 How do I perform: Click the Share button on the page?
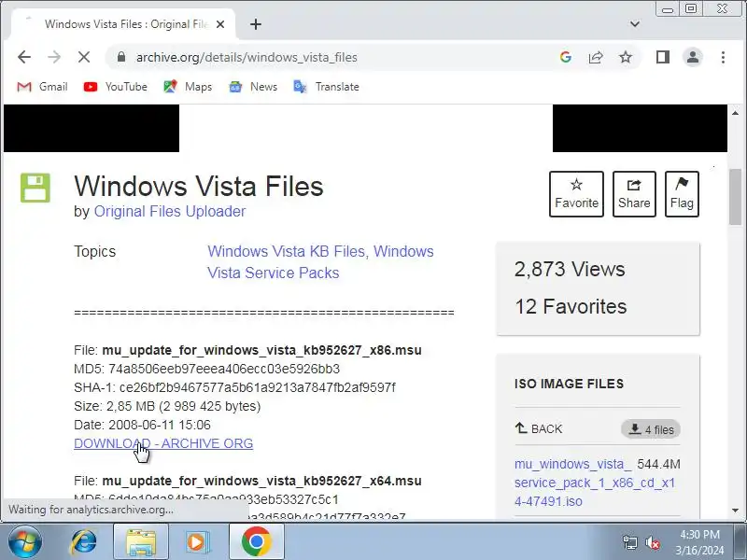(634, 194)
